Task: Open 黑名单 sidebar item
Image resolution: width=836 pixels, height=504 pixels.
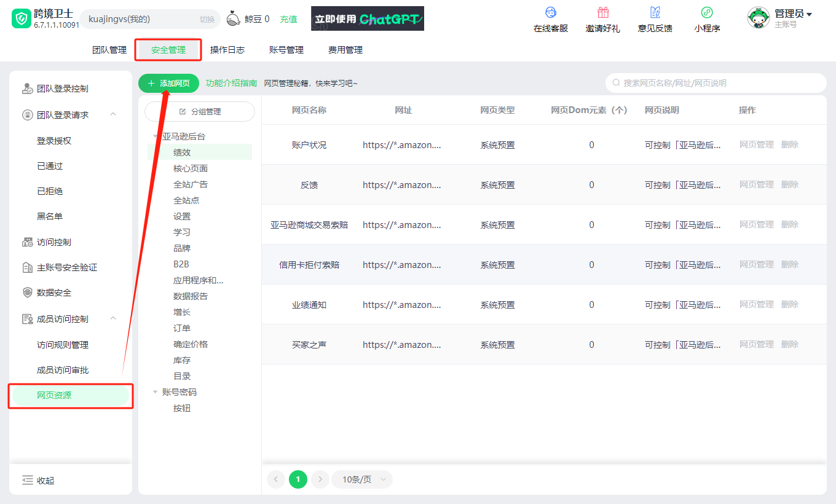Action: pyautogui.click(x=50, y=216)
